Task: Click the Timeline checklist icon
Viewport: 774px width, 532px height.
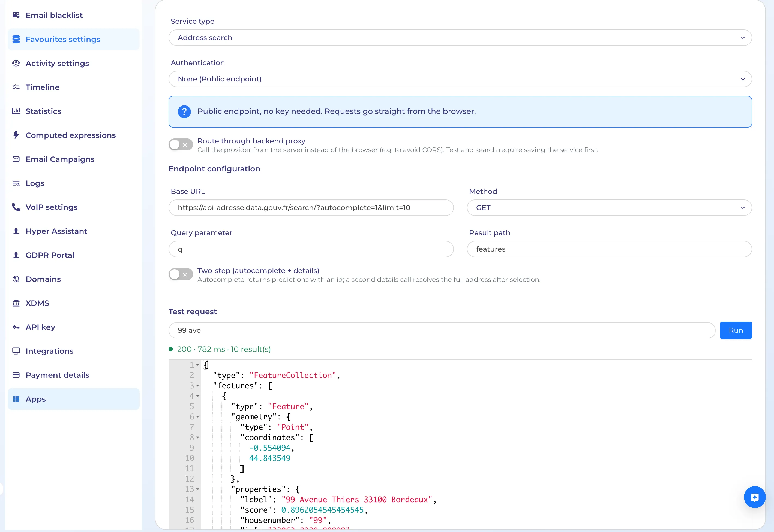Action: pos(16,87)
